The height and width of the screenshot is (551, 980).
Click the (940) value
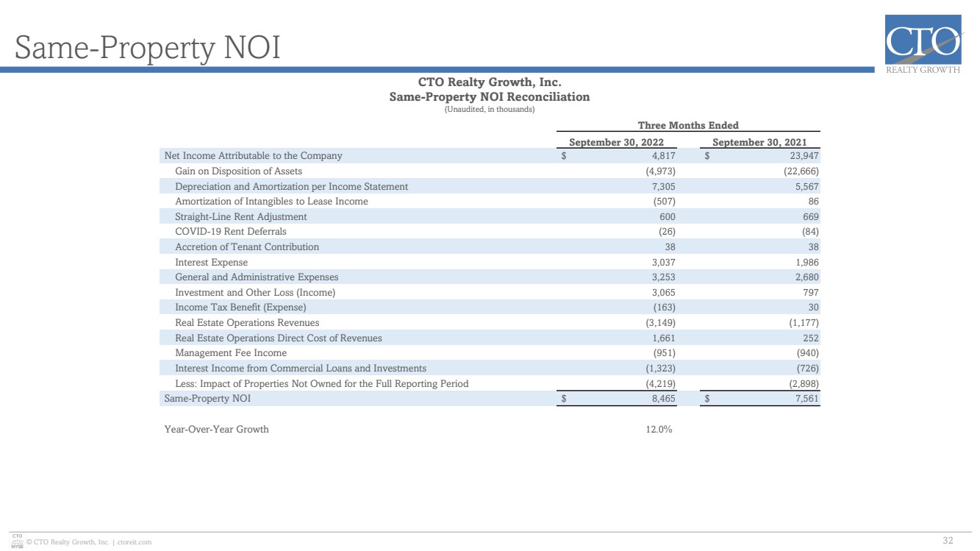(808, 352)
